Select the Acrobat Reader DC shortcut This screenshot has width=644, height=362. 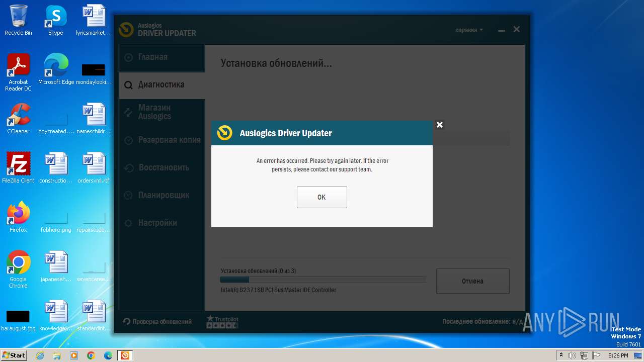(x=18, y=72)
